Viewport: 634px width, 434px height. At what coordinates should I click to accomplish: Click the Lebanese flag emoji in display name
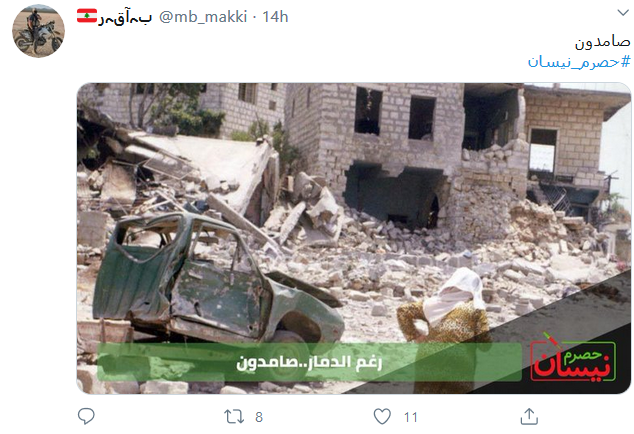pos(87,16)
